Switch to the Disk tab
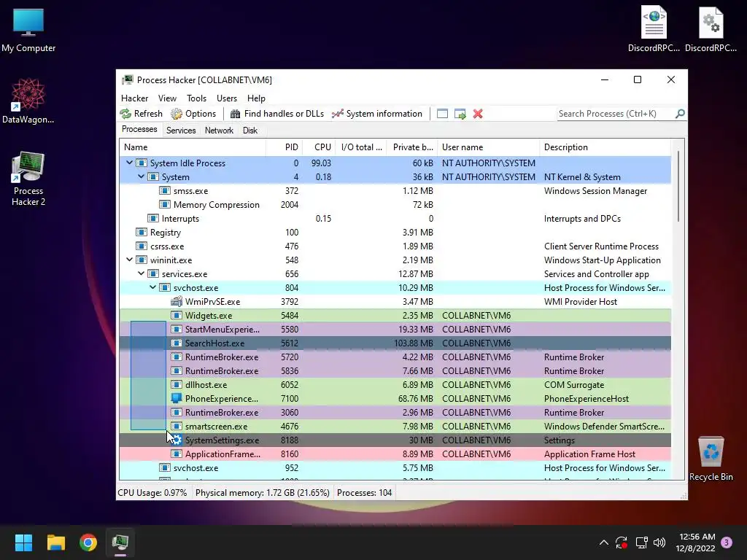747x560 pixels. (x=250, y=131)
